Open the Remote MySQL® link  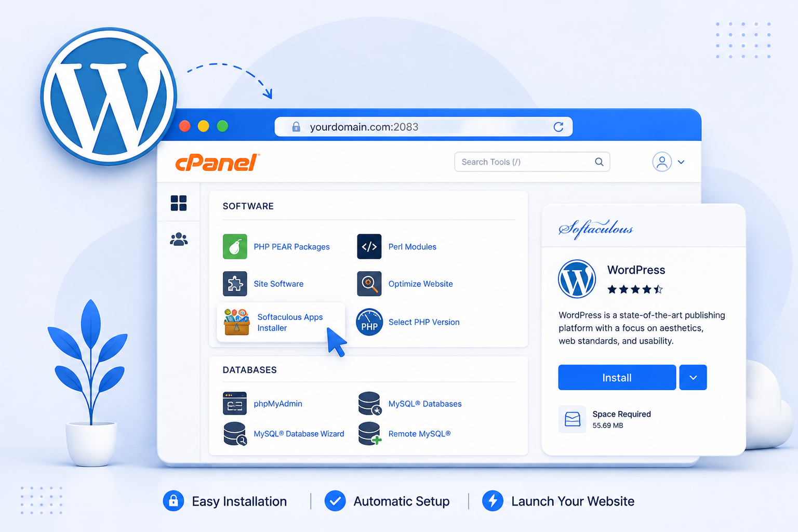pos(419,434)
